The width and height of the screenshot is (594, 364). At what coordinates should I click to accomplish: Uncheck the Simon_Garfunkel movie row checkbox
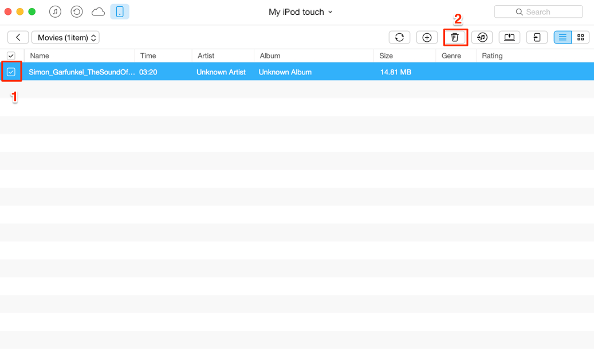[x=11, y=72]
